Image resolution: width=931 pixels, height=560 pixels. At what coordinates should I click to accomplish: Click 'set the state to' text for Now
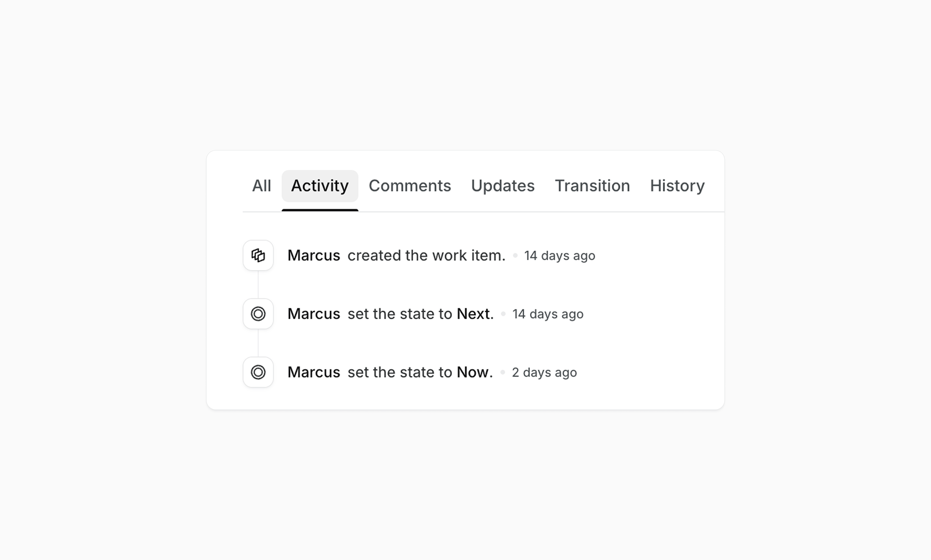pos(400,372)
